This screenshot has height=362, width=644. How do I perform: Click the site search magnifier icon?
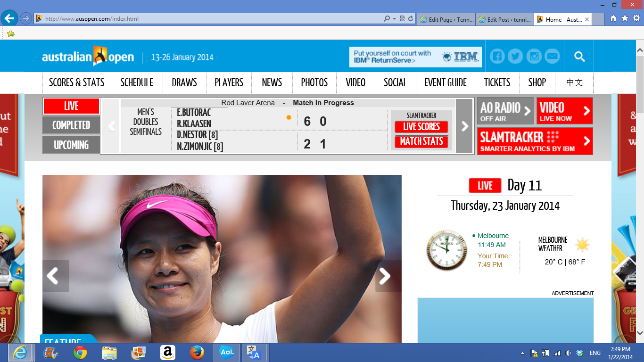coord(579,57)
